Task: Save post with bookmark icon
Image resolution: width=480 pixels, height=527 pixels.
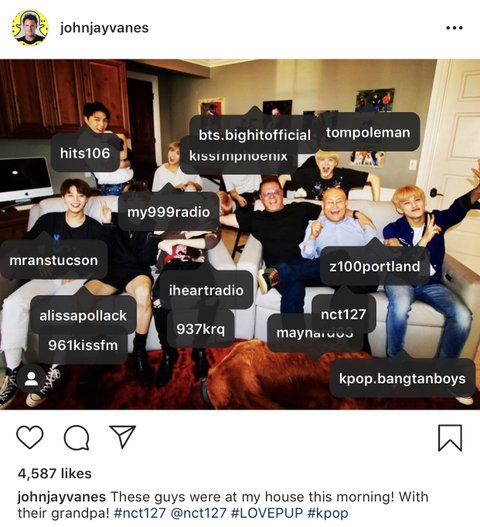Action: [x=450, y=438]
